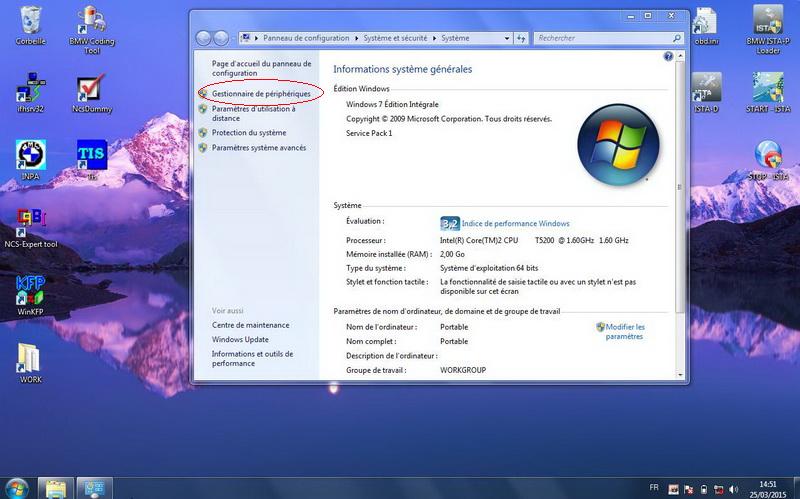This screenshot has height=499, width=800.
Task: Select the STOP - ISTA shortcut
Action: click(768, 160)
